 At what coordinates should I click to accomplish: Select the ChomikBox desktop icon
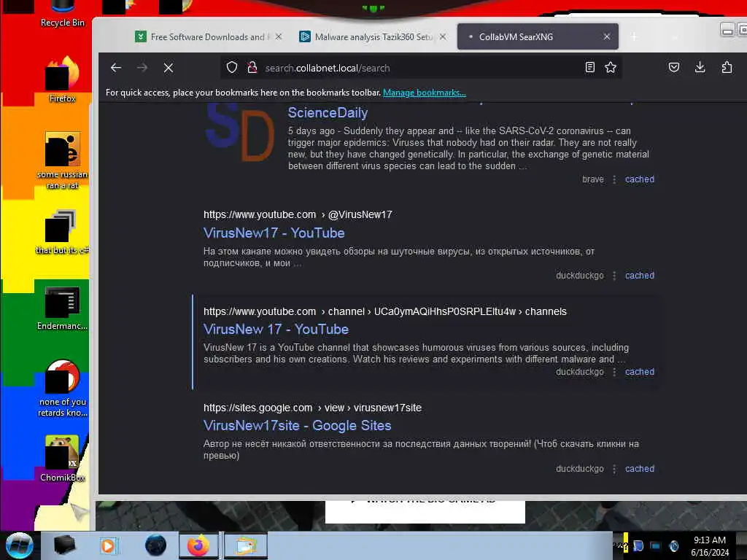coord(63,459)
